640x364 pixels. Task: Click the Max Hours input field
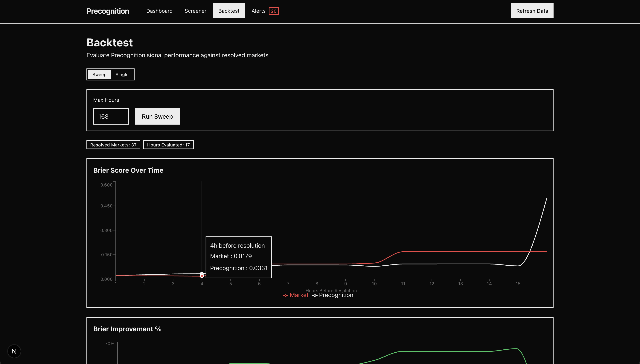click(111, 116)
